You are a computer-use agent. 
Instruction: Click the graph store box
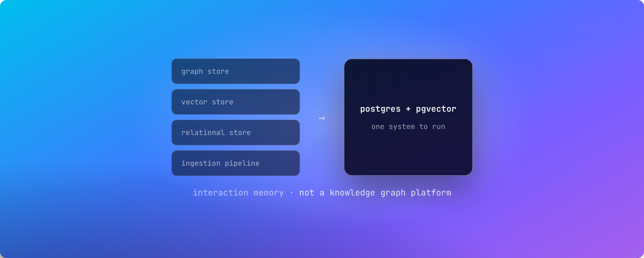tap(235, 71)
